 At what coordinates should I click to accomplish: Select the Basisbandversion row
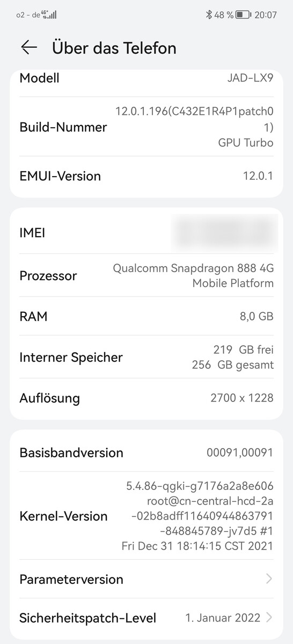(x=146, y=452)
